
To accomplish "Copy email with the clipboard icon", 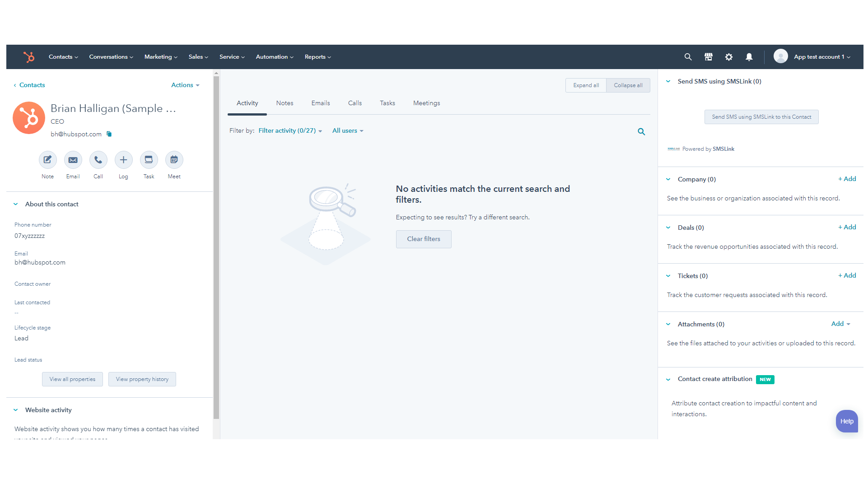I will point(109,134).
